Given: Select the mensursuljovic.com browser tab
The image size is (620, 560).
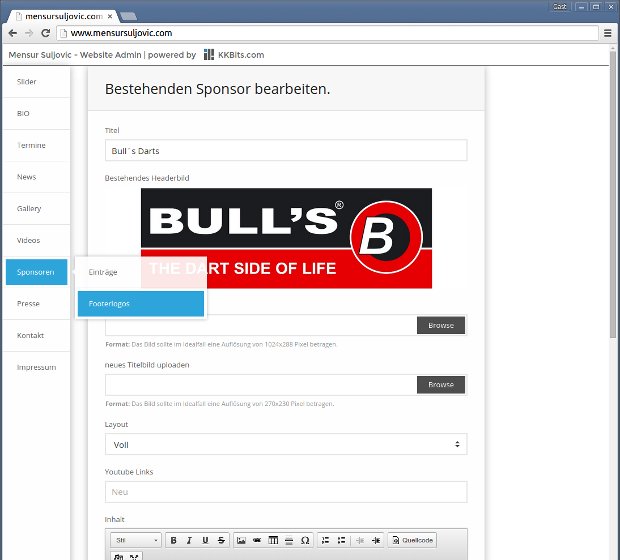Looking at the screenshot, I should (x=63, y=16).
